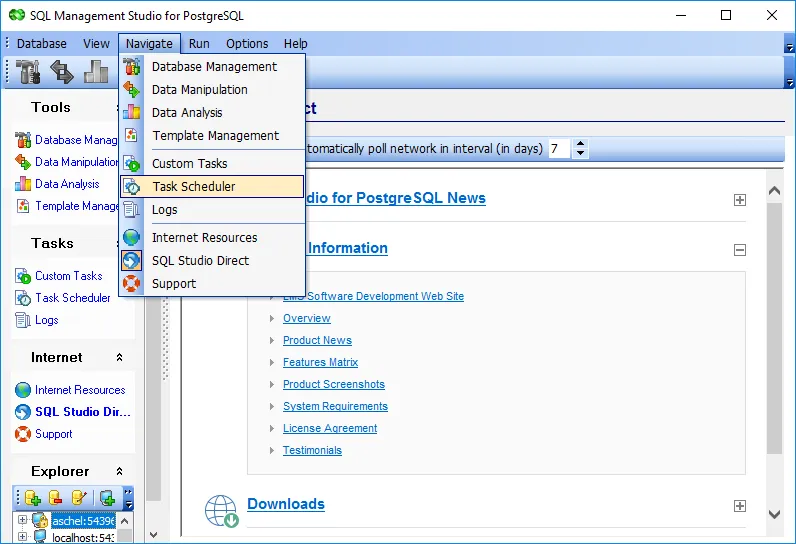Open Support in the Internet sidebar
This screenshot has height=544, width=796.
(44, 434)
